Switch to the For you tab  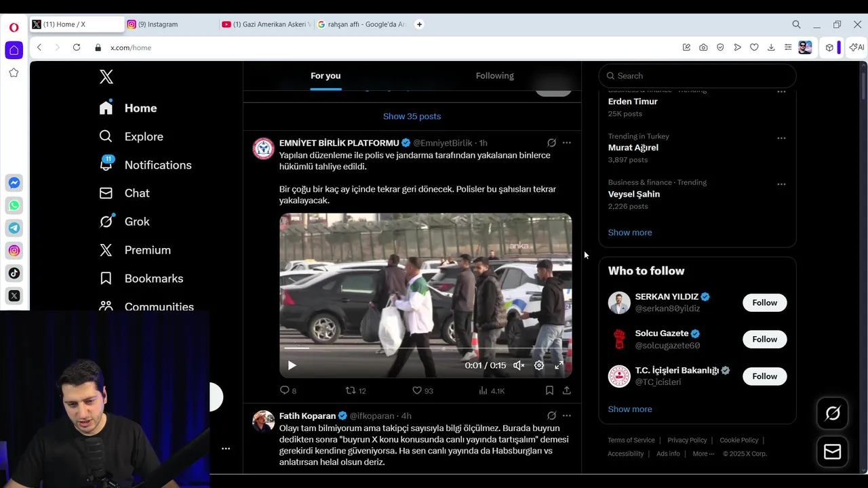tap(325, 76)
